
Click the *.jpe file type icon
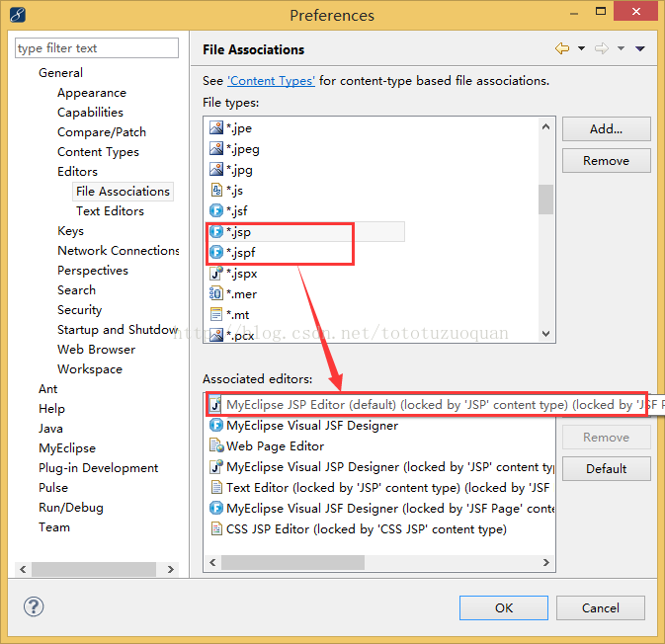216,127
